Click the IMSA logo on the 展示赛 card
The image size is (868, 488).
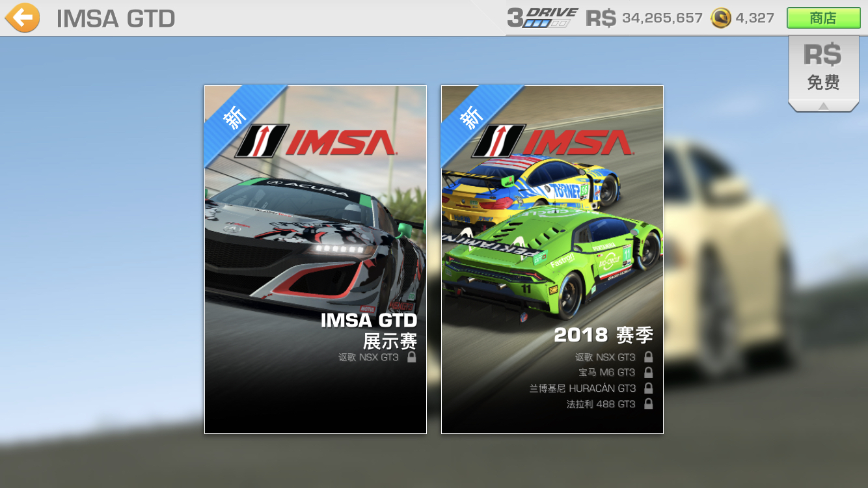316,141
